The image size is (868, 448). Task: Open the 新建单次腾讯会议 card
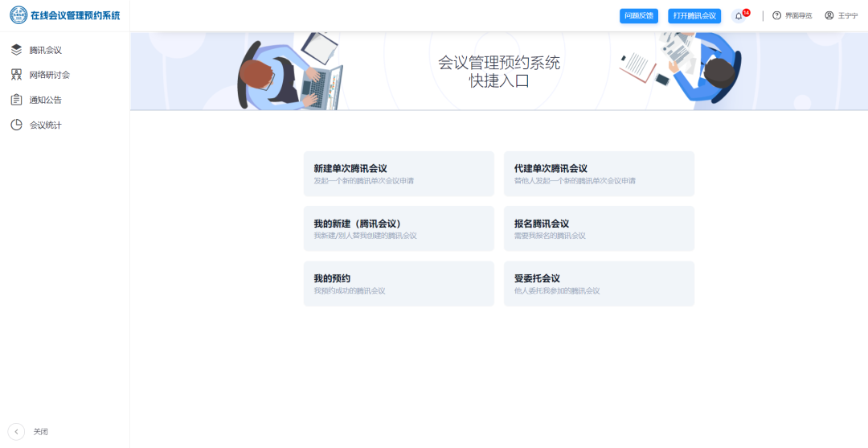399,174
